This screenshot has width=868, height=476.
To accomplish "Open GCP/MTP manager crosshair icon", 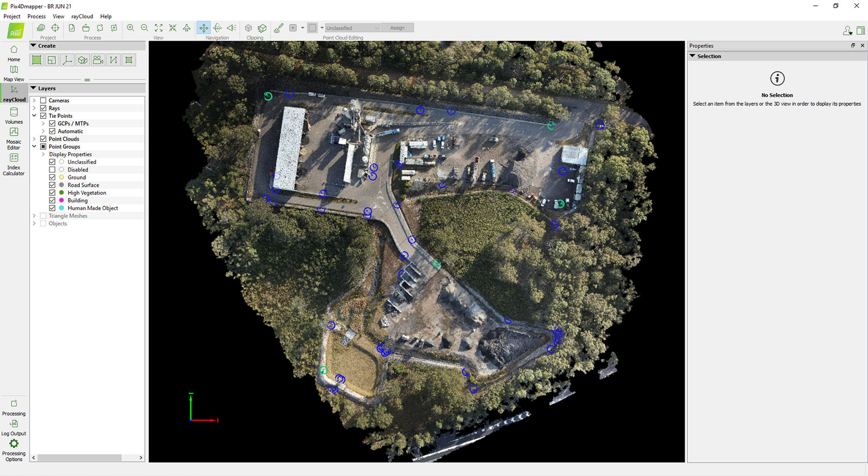I will 55,28.
